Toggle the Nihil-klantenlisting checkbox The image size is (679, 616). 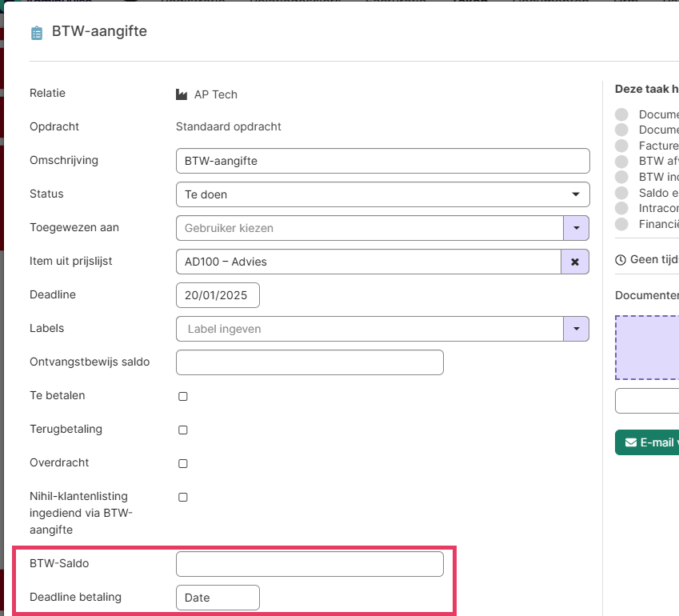pyautogui.click(x=183, y=497)
